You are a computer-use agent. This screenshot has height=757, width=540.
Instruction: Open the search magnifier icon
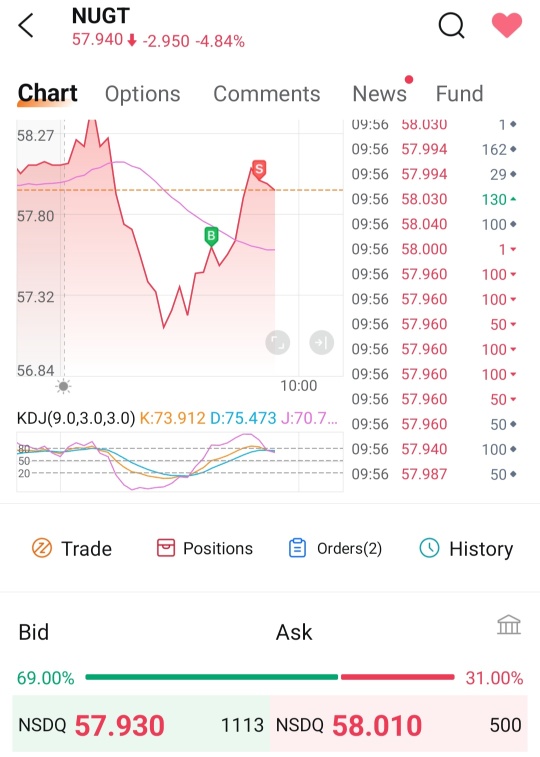(x=452, y=25)
